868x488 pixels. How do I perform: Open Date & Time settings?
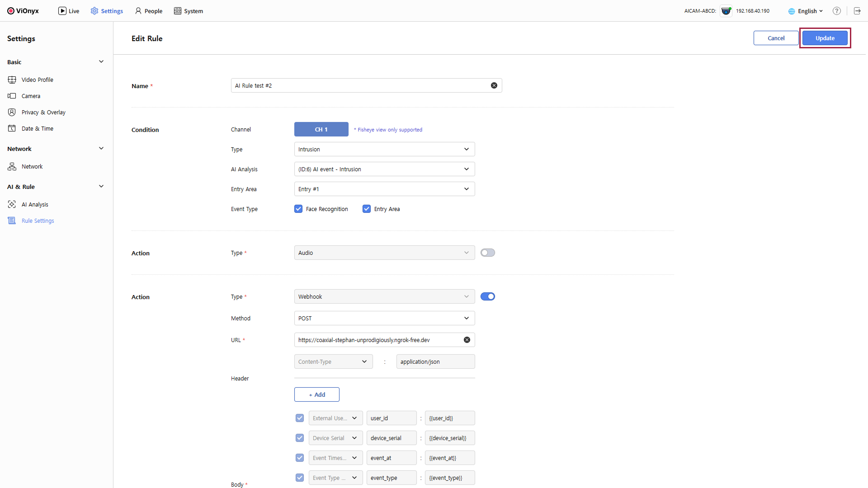coord(37,128)
